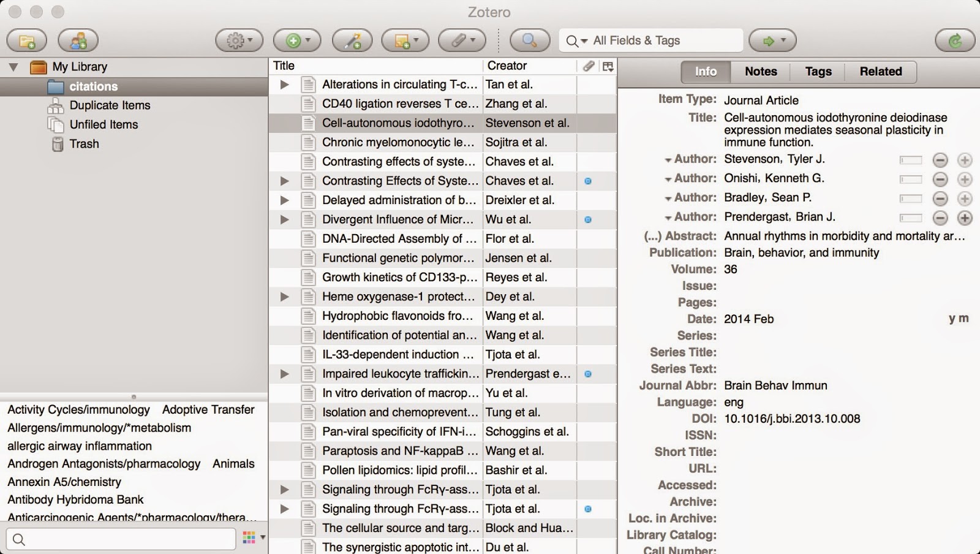Click the New Collection toolbar icon
980x554 pixels.
(x=27, y=40)
